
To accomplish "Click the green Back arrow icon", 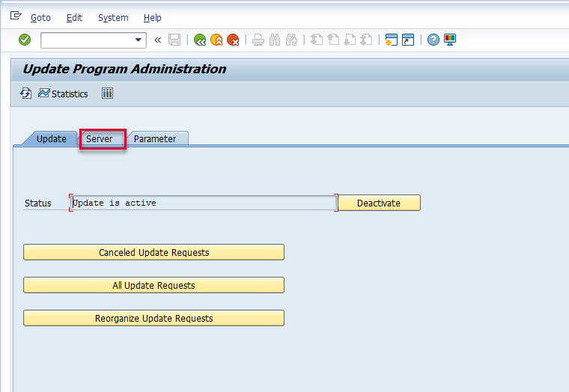I will click(200, 40).
